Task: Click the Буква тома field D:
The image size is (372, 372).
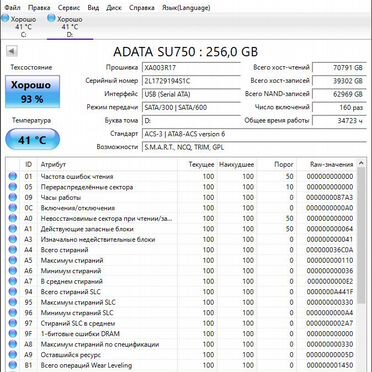Action: (191, 120)
